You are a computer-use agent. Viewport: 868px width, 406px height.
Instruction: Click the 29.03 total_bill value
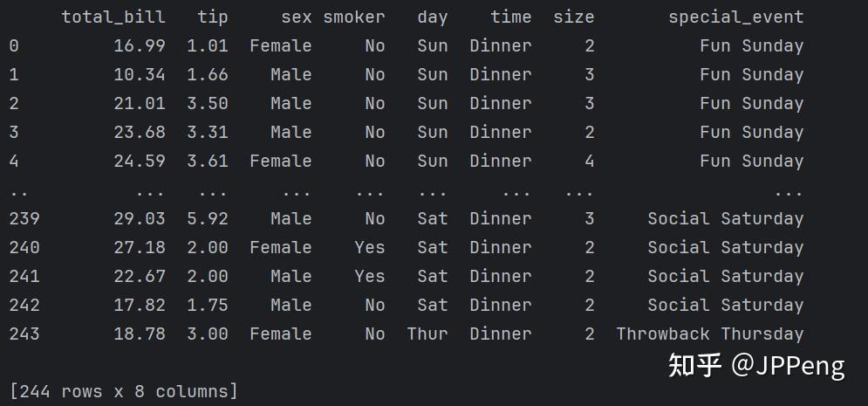140,219
